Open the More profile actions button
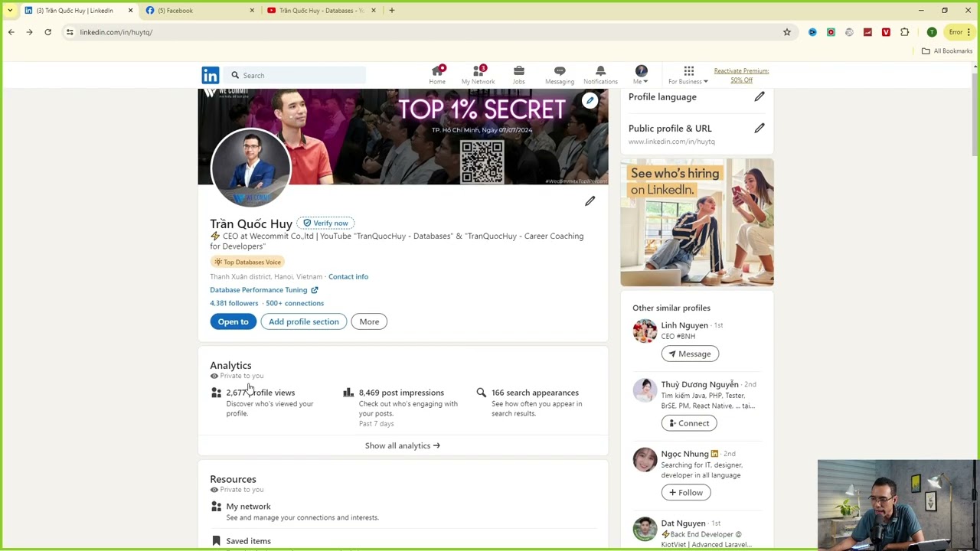 point(369,321)
